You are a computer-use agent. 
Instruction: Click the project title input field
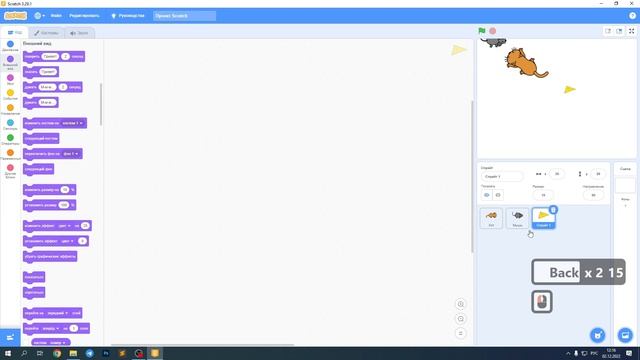coord(184,16)
